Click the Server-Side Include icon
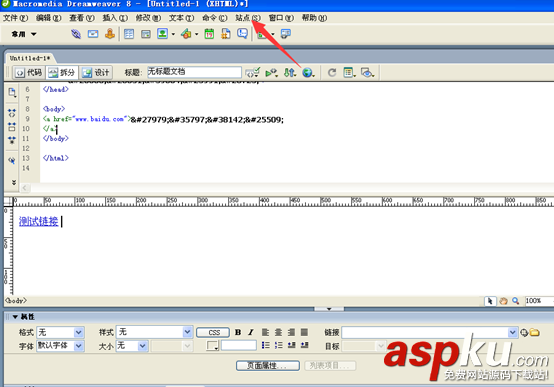The image size is (554, 387). click(225, 34)
